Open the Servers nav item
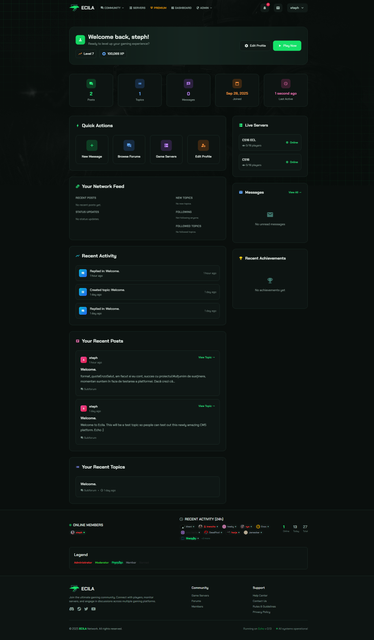Screen dimensions: 374x640 [x=138, y=8]
